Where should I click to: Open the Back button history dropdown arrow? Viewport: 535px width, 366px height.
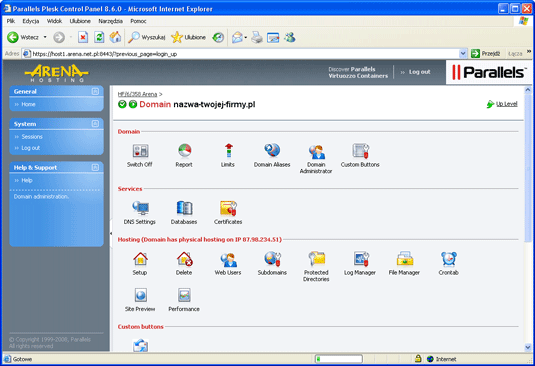[x=45, y=37]
